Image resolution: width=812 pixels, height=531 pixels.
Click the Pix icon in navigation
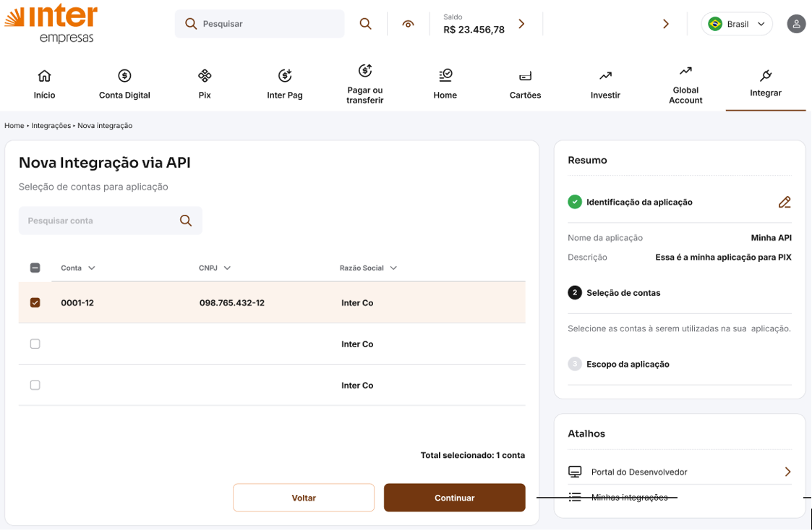pyautogui.click(x=205, y=76)
